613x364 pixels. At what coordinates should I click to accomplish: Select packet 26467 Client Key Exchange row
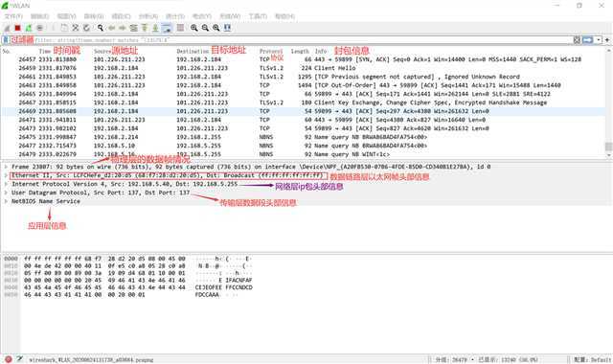pos(303,102)
